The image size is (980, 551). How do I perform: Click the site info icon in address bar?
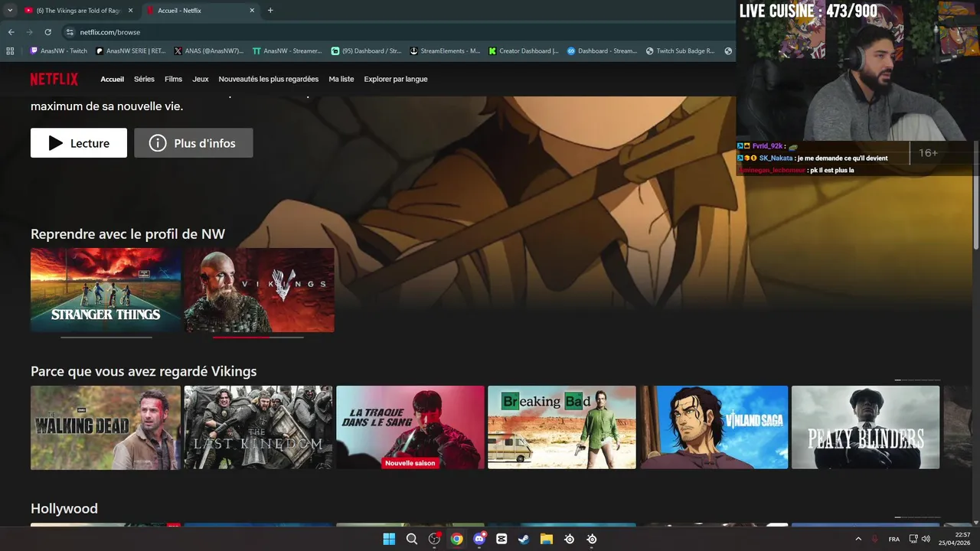point(70,32)
